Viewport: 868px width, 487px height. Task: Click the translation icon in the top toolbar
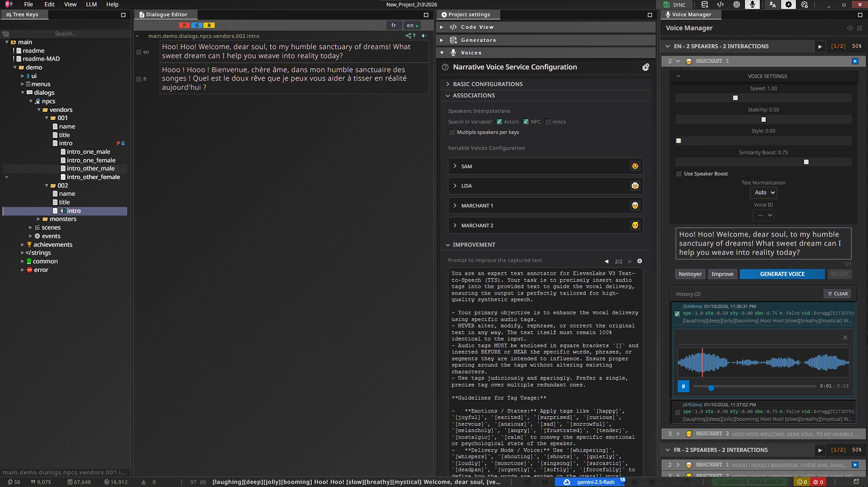773,5
